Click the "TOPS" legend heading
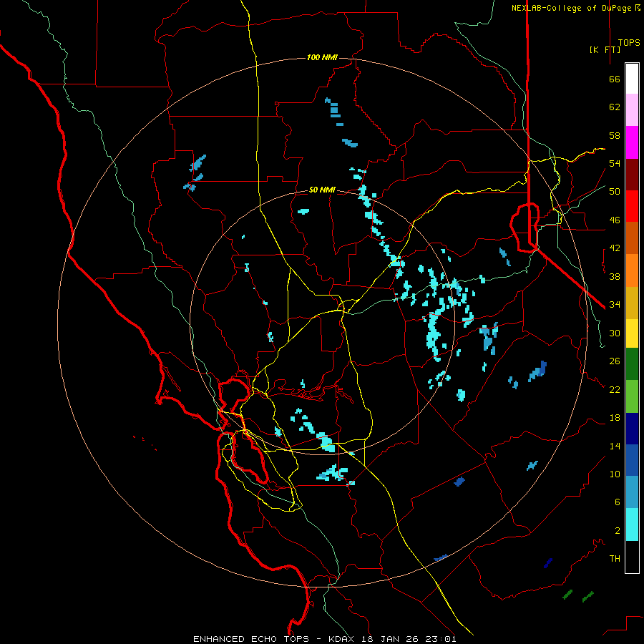The height and width of the screenshot is (644, 644). [629, 43]
